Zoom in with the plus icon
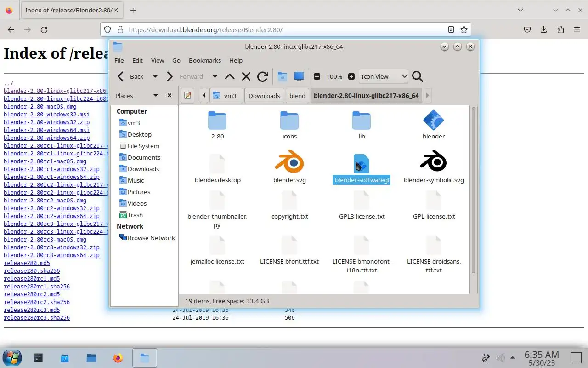The image size is (588, 368). point(351,76)
